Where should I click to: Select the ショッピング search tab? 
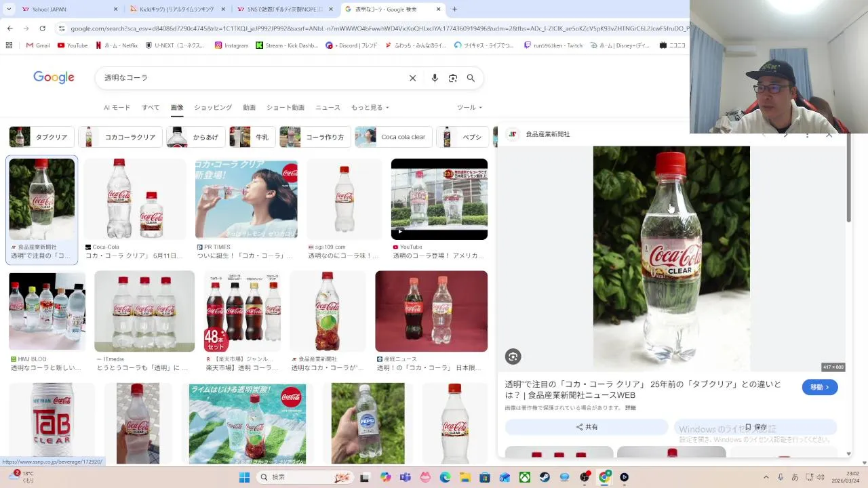(x=213, y=108)
